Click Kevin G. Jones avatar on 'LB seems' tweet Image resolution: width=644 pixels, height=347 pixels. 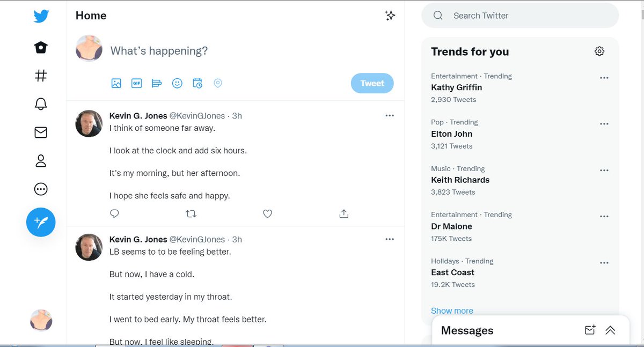[x=89, y=247]
